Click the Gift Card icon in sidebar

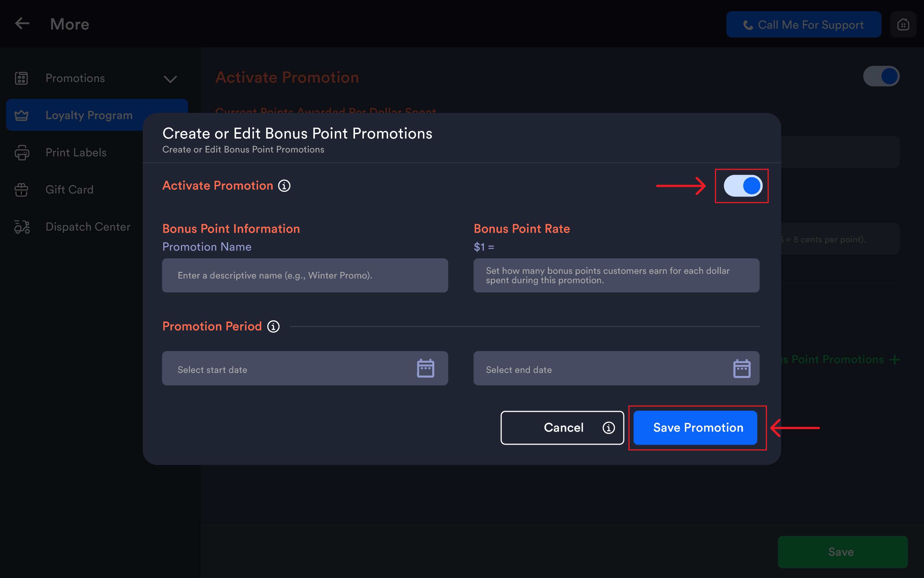point(22,190)
